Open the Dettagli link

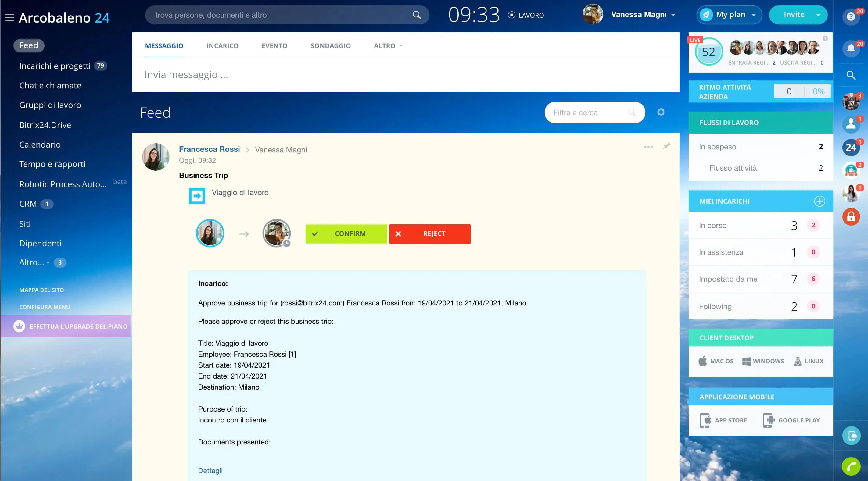click(x=210, y=471)
